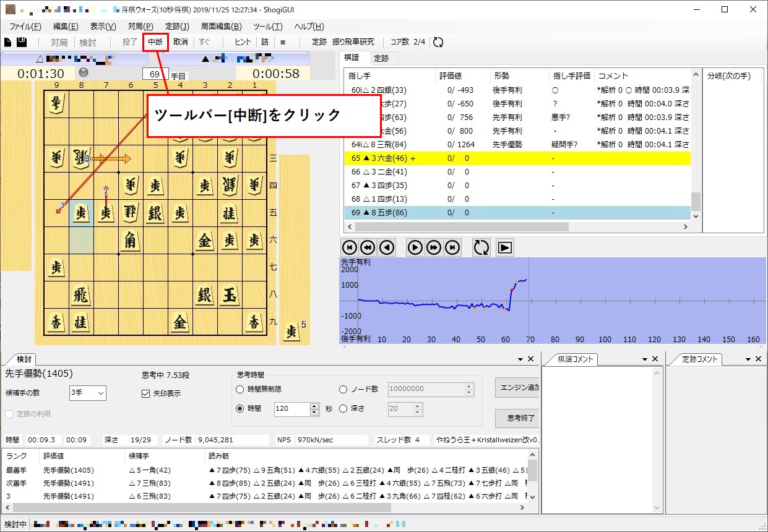Click the 時間 seconds field showing 120
The width and height of the screenshot is (768, 532).
click(x=291, y=409)
